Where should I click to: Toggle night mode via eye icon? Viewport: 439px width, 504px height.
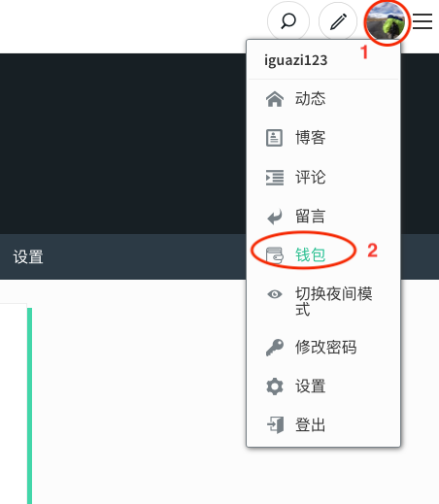tap(275, 294)
